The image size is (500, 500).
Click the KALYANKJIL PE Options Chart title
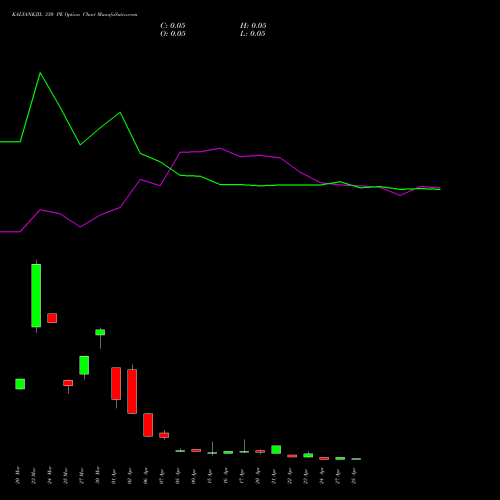74,15
